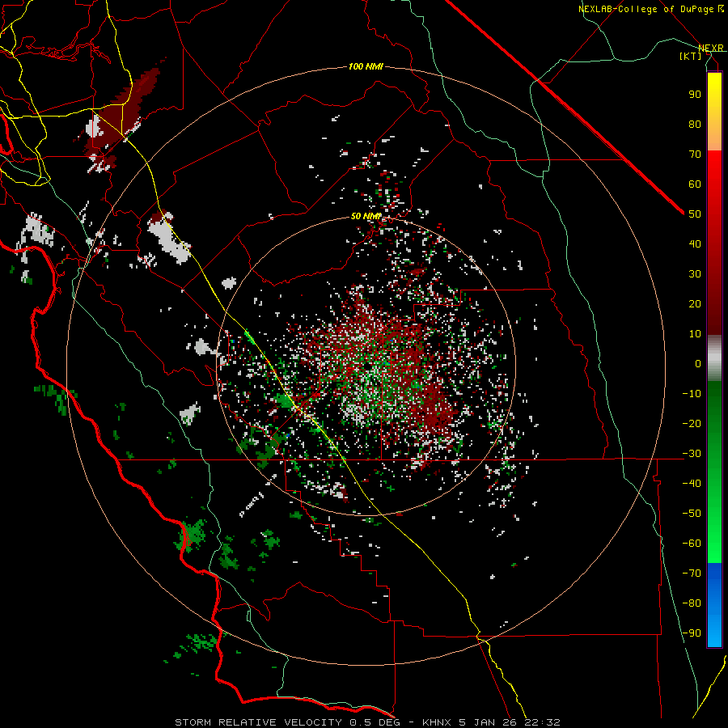Viewport: 728px width, 728px height.
Task: Click the -40 value on velocity scale
Action: (x=692, y=484)
